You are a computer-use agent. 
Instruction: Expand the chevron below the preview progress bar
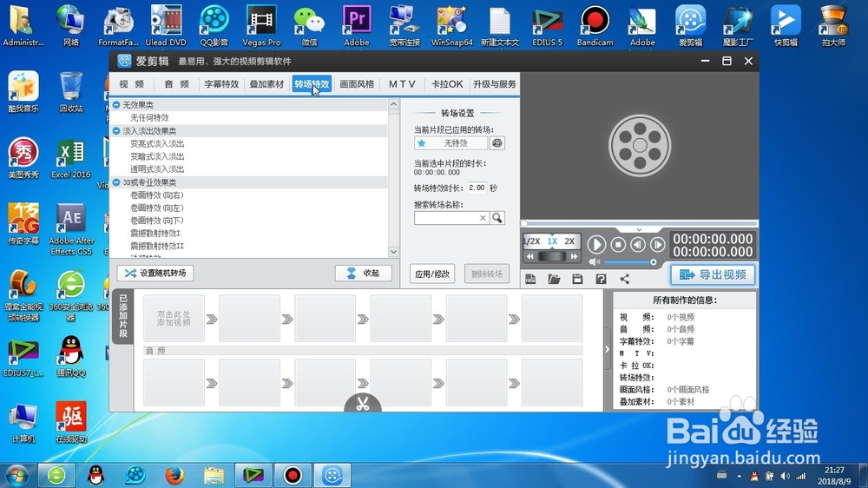639,229
